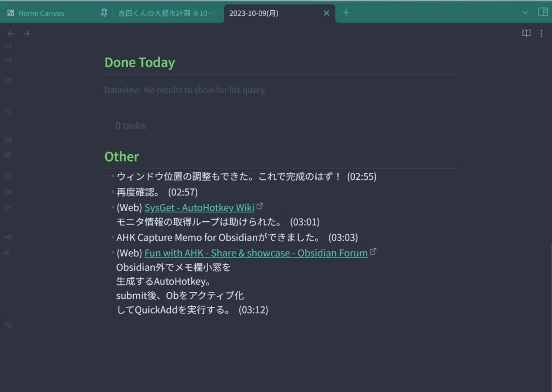Click external link icon after SysGet link
The width and height of the screenshot is (552, 392).
point(260,206)
